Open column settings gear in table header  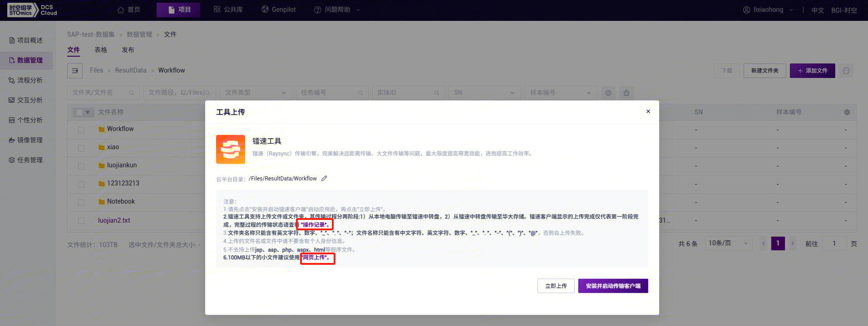click(847, 112)
